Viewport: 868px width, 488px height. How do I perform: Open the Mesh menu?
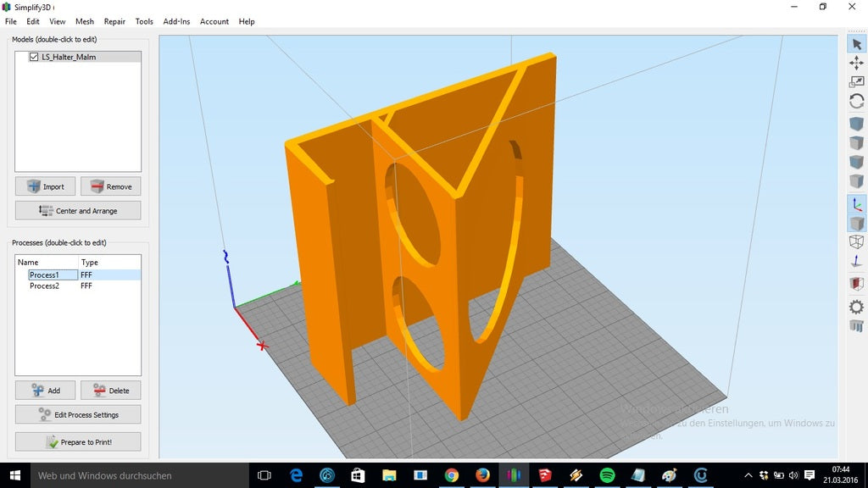[85, 21]
